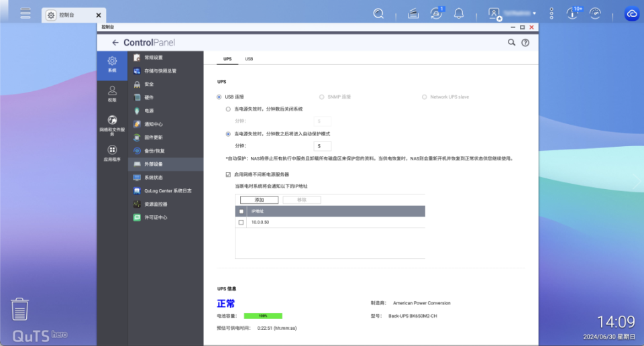The height and width of the screenshot is (346, 644).
Task: Minimize the 控制台 window
Action: pyautogui.click(x=513, y=27)
